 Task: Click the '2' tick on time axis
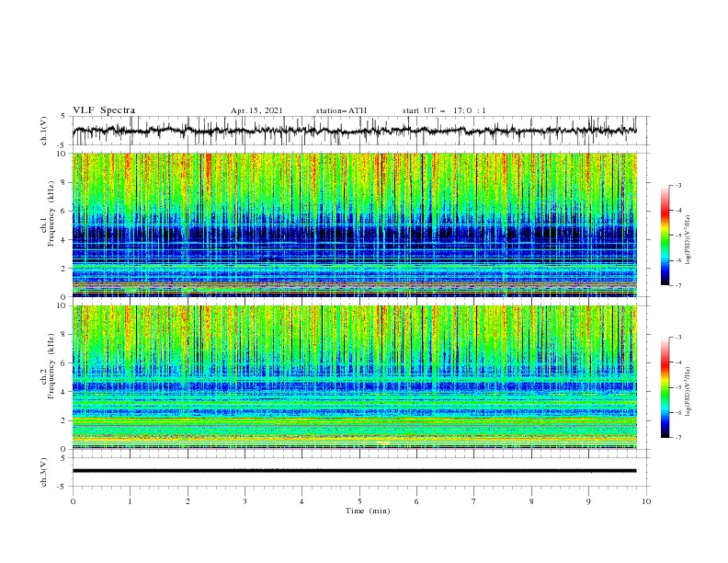click(188, 501)
